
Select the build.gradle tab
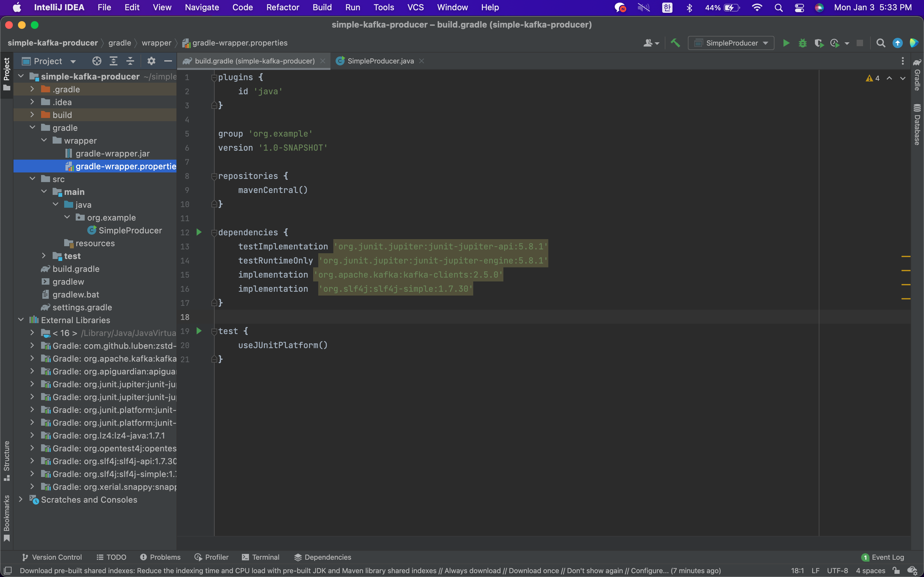(x=254, y=61)
